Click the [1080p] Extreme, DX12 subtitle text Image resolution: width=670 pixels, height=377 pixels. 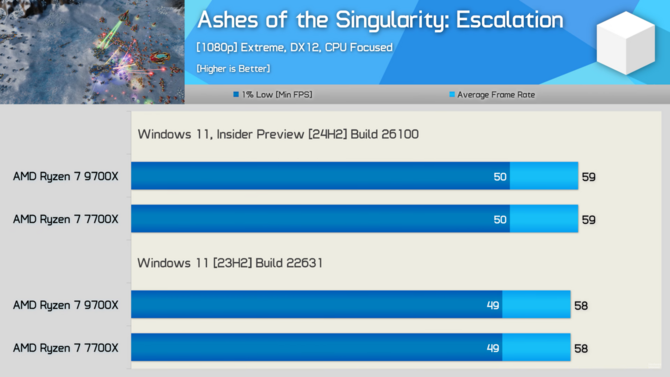click(294, 47)
